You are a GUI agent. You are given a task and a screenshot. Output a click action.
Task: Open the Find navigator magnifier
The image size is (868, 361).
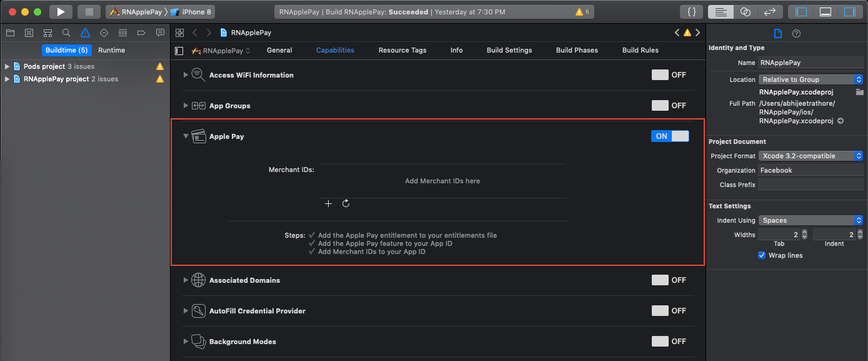(66, 33)
